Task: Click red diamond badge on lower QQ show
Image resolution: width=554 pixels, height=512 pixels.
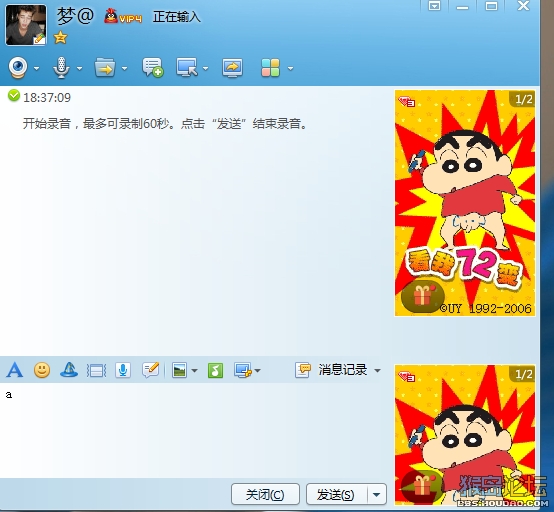Action: (406, 377)
